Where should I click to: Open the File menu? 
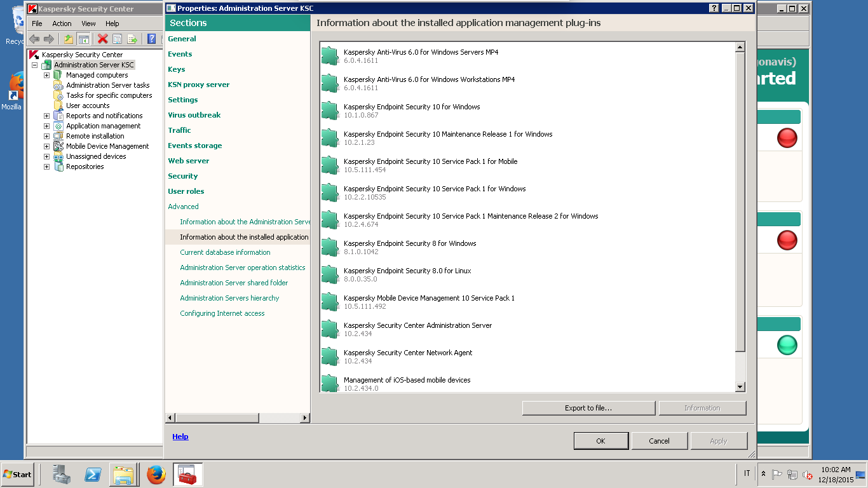pyautogui.click(x=37, y=24)
